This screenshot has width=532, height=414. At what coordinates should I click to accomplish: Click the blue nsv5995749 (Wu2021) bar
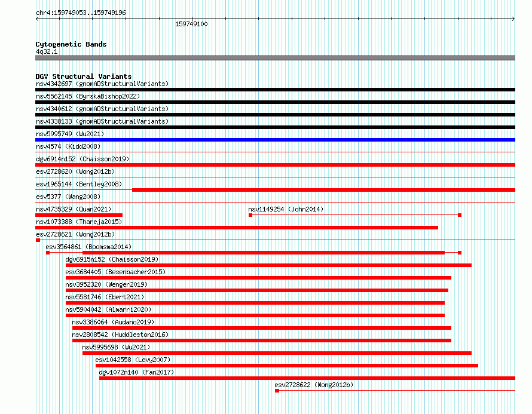point(275,140)
